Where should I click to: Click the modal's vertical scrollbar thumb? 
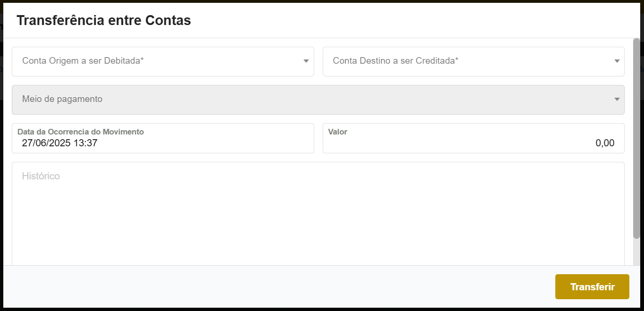tap(636, 137)
